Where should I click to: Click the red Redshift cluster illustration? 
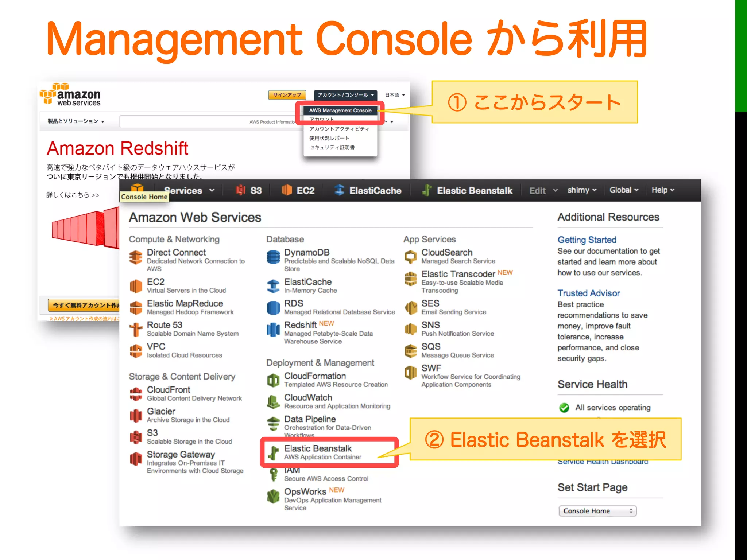85,228
